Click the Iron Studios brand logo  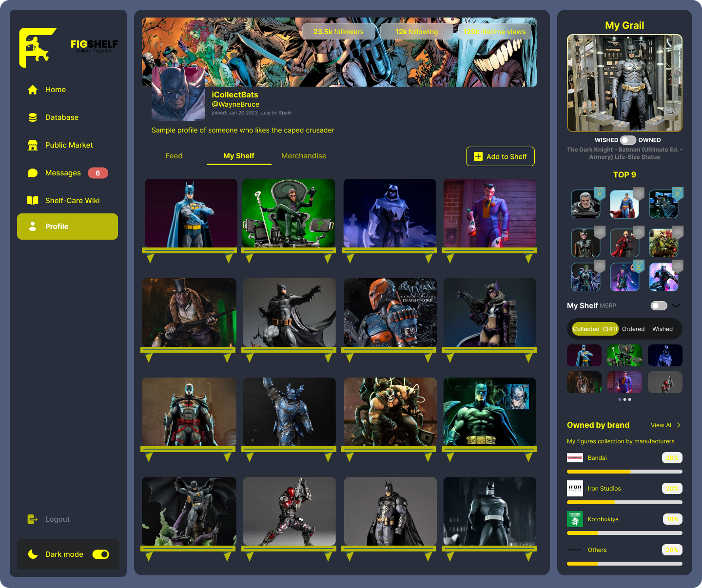(x=575, y=489)
